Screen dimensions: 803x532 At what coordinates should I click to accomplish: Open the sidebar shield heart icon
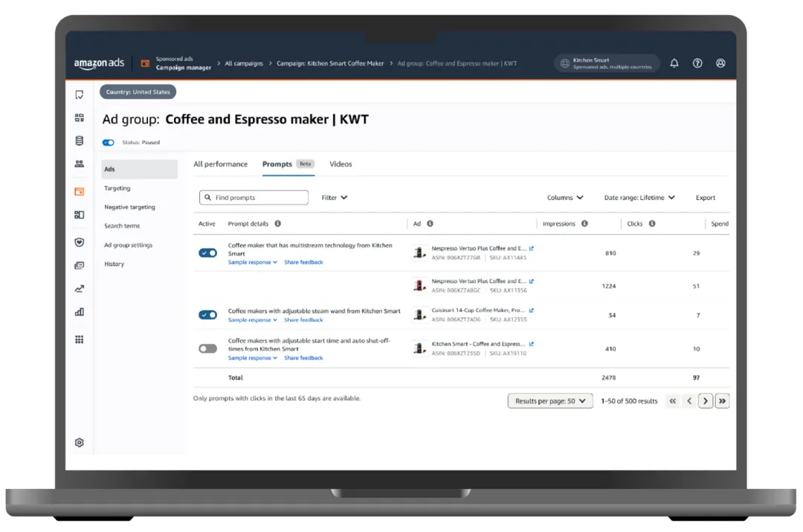pyautogui.click(x=80, y=242)
